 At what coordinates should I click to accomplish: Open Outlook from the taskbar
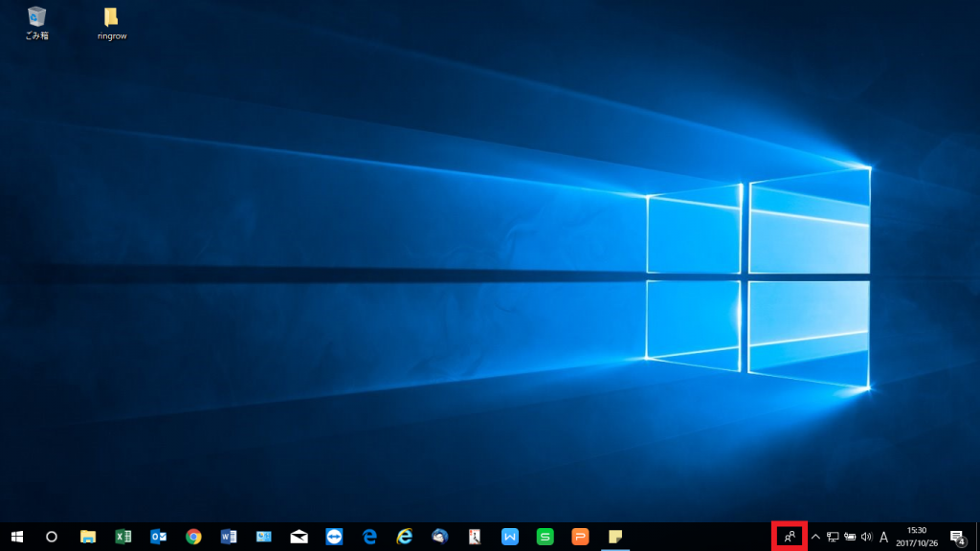click(x=159, y=536)
